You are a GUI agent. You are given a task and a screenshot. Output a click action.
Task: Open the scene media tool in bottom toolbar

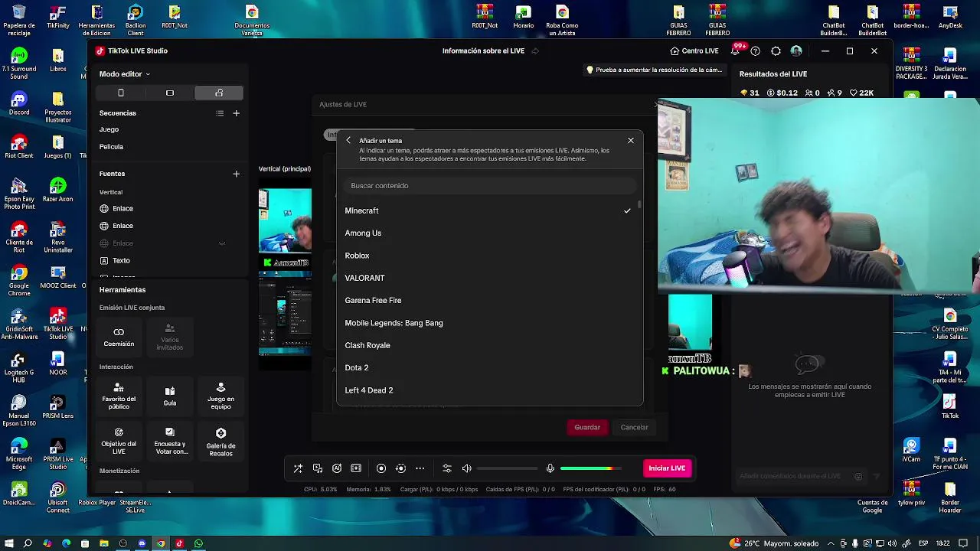click(x=317, y=468)
